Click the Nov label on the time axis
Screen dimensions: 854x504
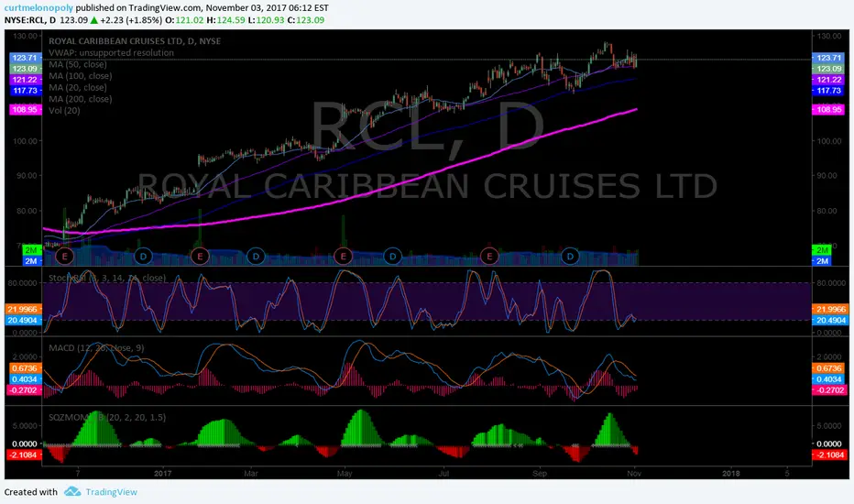[634, 474]
